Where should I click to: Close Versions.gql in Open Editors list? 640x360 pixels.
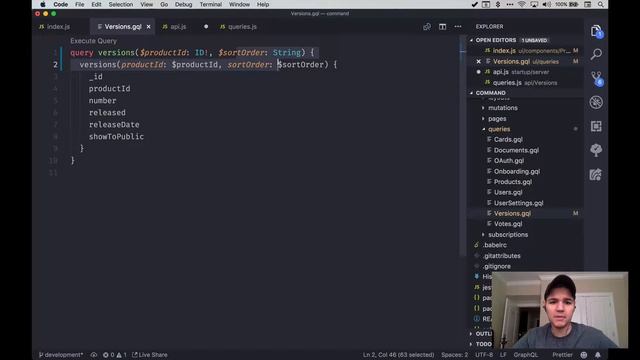(x=478, y=62)
